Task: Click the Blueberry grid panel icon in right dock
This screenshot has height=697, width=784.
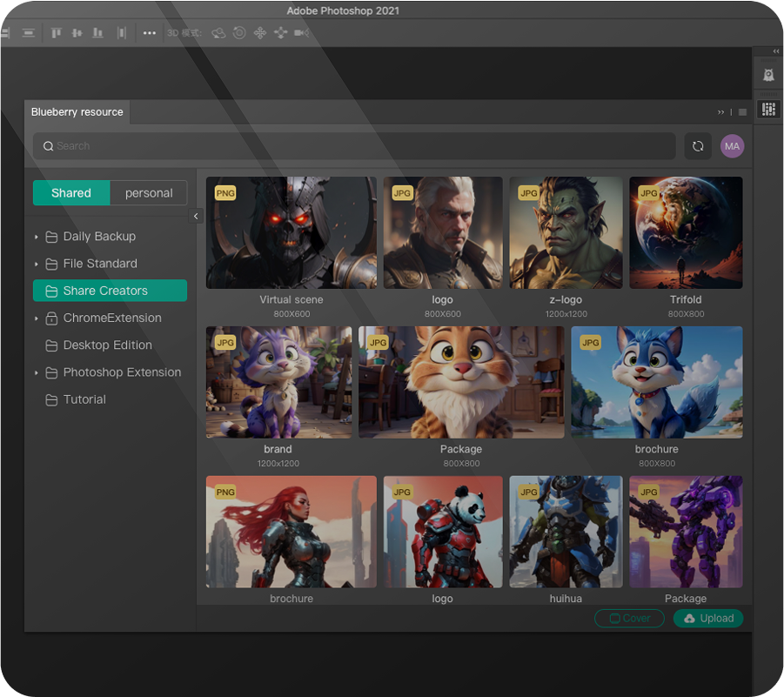Action: click(768, 110)
